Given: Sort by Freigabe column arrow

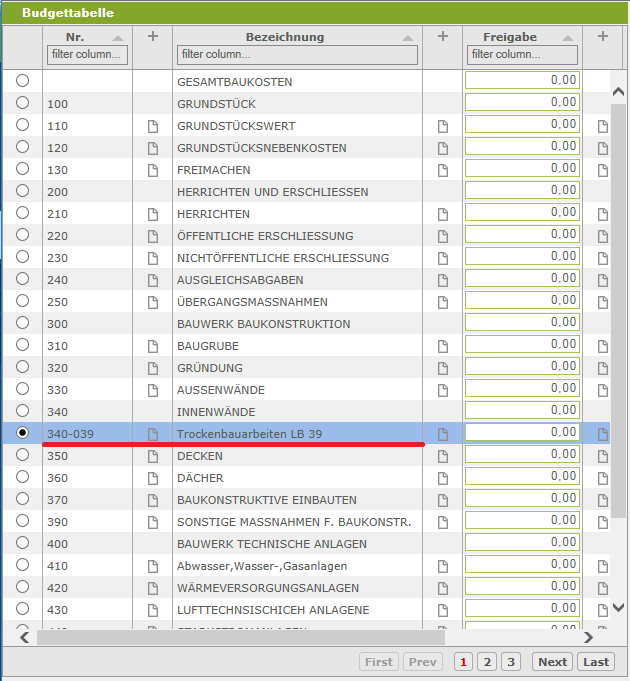Looking at the screenshot, I should [x=570, y=37].
